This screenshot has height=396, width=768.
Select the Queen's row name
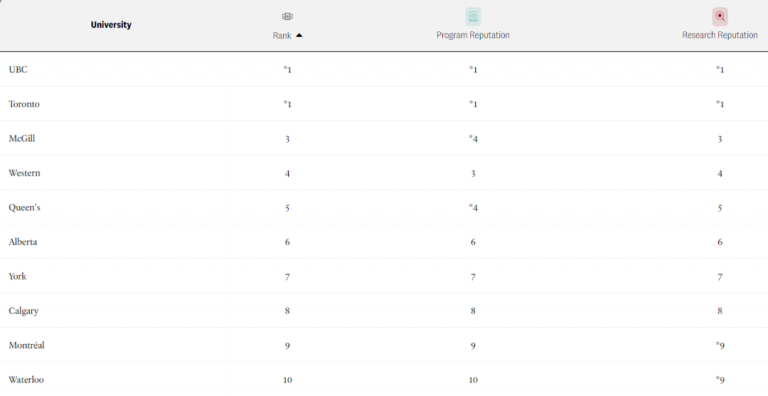click(24, 207)
